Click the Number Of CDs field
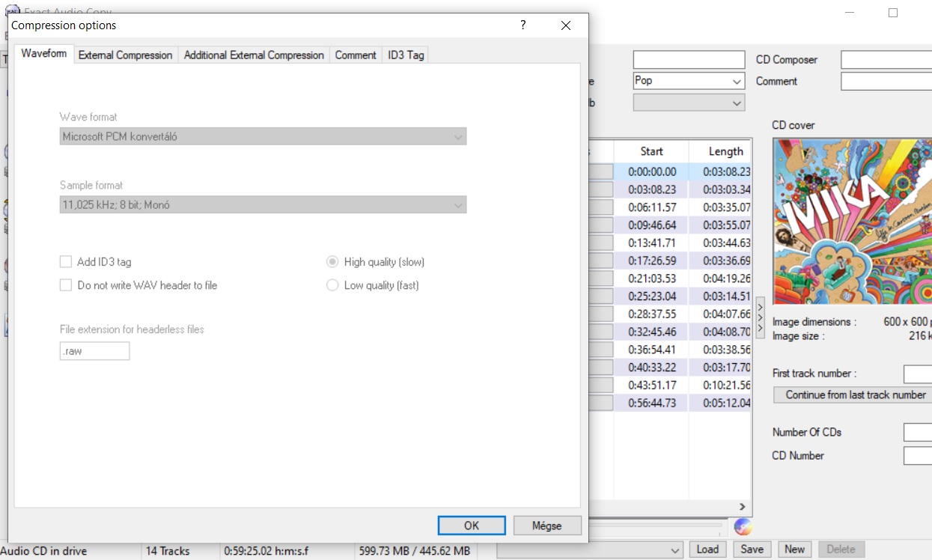The image size is (932, 560). pos(918,432)
